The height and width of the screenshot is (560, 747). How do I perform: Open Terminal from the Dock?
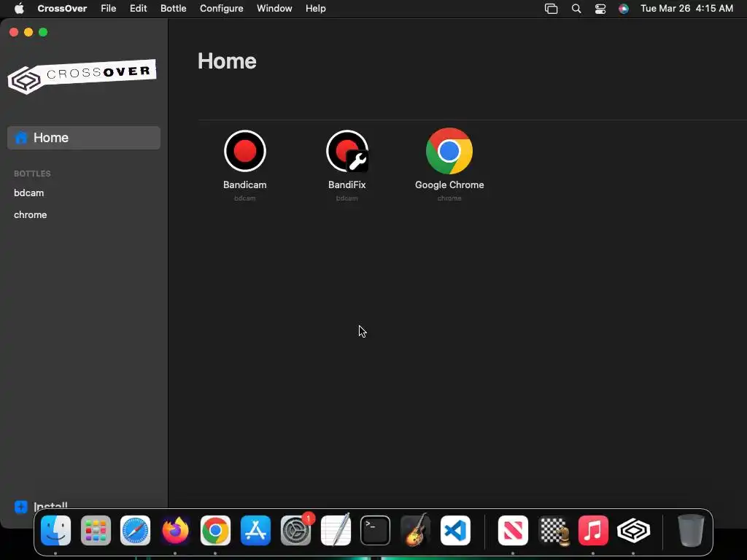(376, 530)
